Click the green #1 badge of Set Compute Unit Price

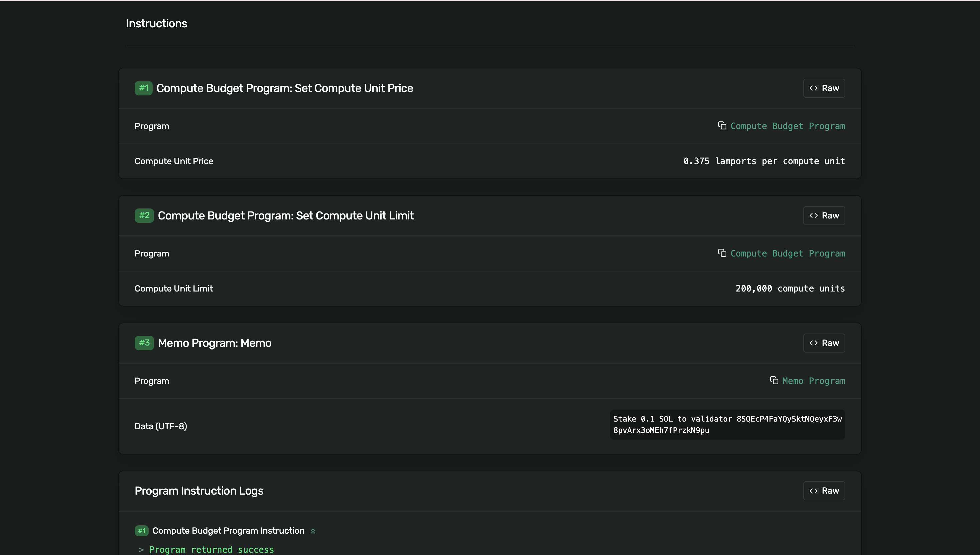pyautogui.click(x=143, y=88)
